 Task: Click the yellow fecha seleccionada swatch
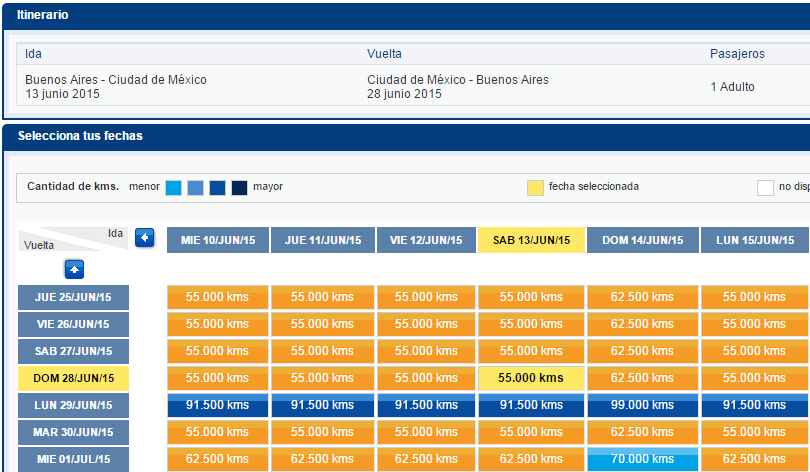[x=535, y=188]
